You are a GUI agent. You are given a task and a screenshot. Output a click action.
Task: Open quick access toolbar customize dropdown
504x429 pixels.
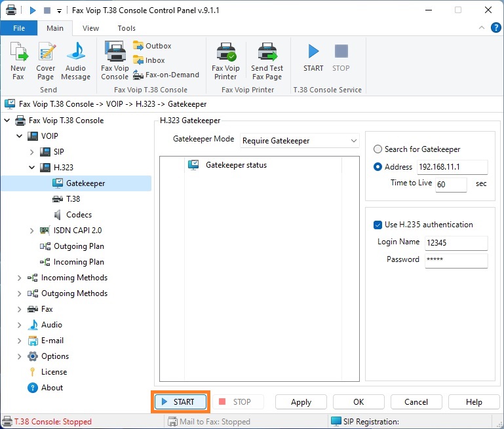click(59, 10)
